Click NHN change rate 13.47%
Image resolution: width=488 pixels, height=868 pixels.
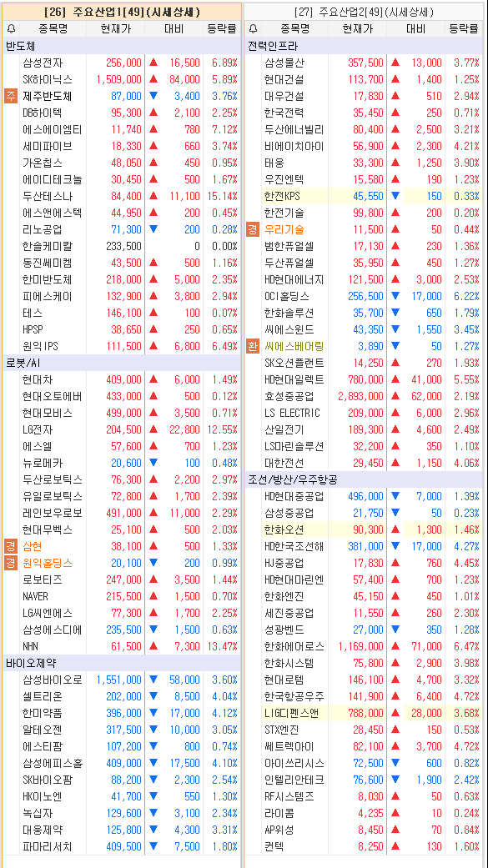tap(221, 646)
